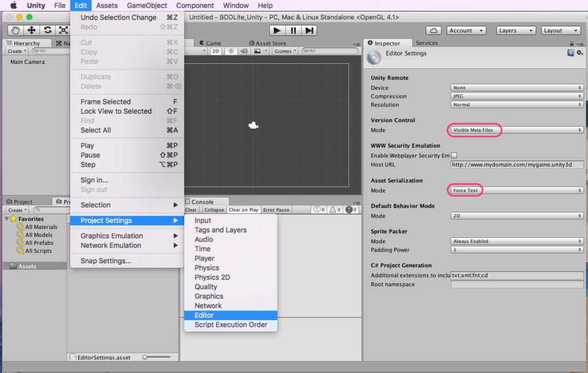Open Hierarchy Create button
The width and height of the screenshot is (588, 373).
coord(17,51)
